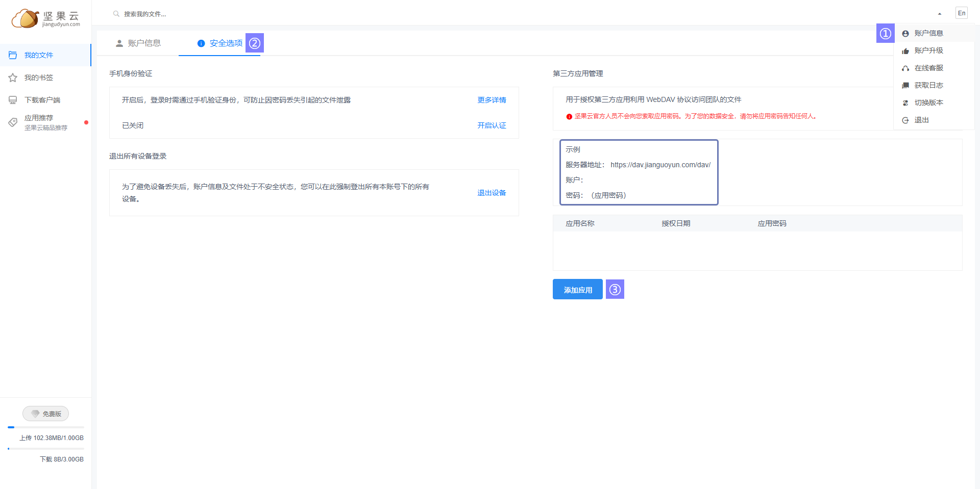
Task: Click the tag icon for 应用推荐
Action: [x=13, y=122]
